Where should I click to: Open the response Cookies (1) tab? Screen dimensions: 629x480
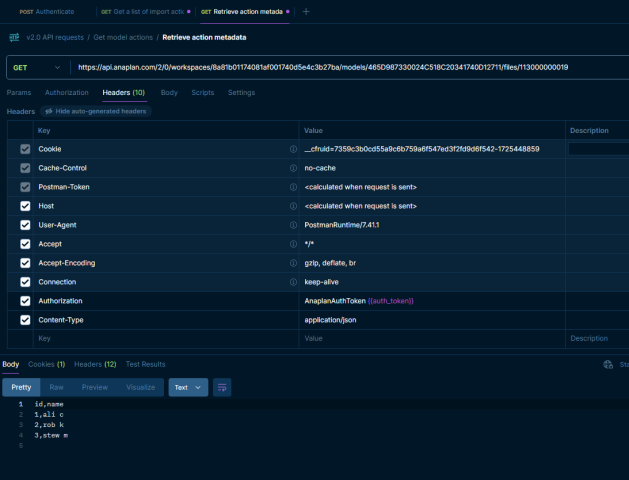(x=47, y=365)
